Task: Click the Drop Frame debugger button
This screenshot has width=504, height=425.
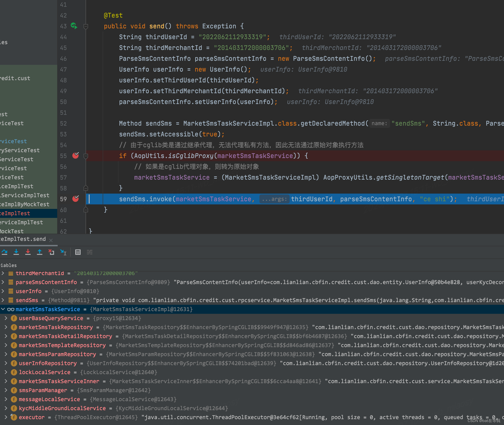Action: pyautogui.click(x=51, y=252)
